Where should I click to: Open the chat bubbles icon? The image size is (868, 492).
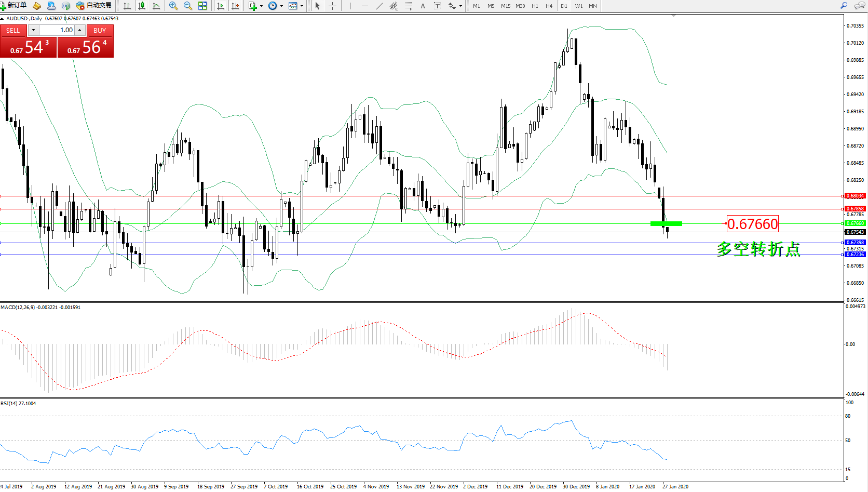860,6
